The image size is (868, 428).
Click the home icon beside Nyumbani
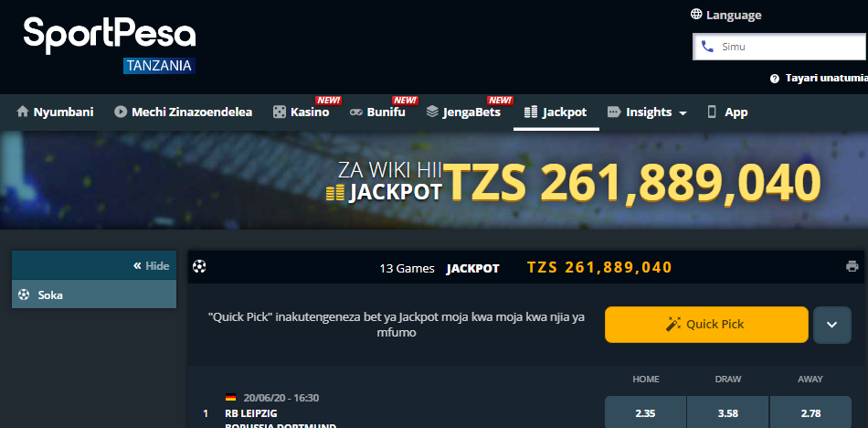pos(23,112)
